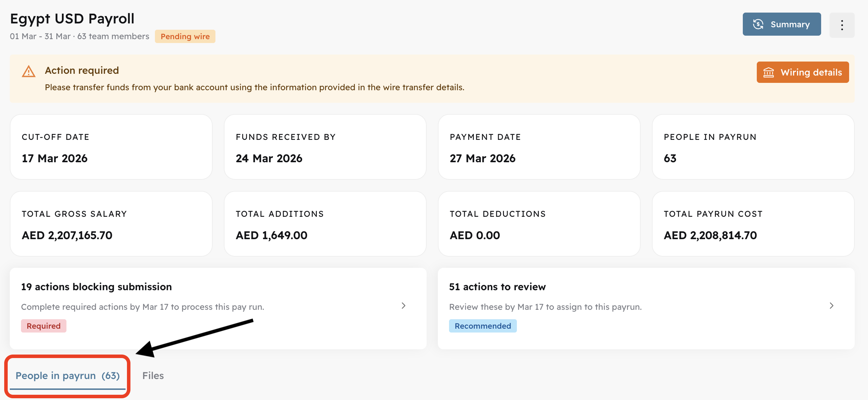Click the Pending wire status badge

(x=185, y=36)
